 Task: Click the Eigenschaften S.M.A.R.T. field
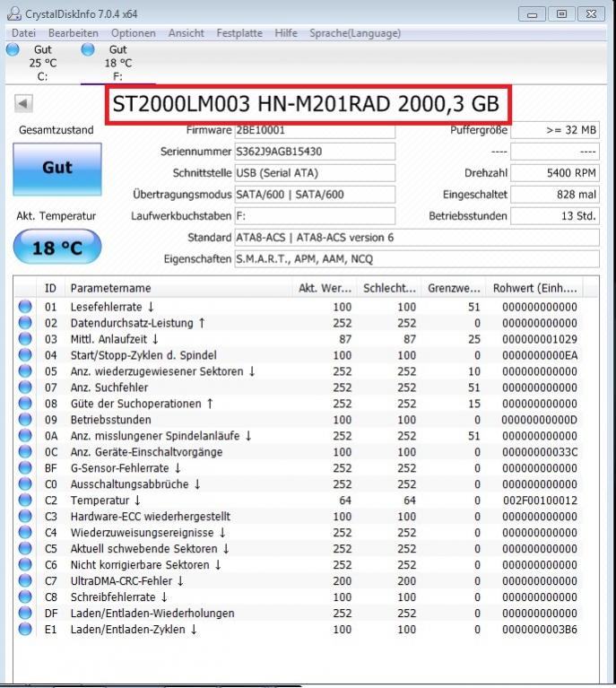coord(417,259)
